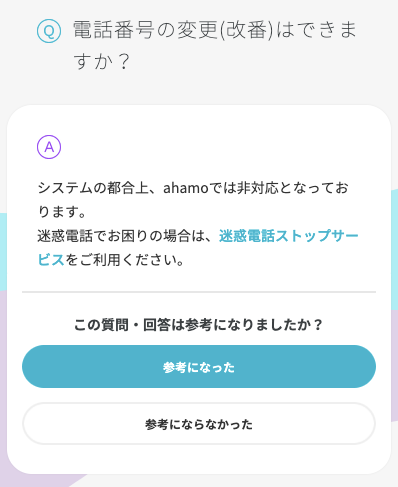
Task: Click the circled Q question icon
Action: pos(49,31)
